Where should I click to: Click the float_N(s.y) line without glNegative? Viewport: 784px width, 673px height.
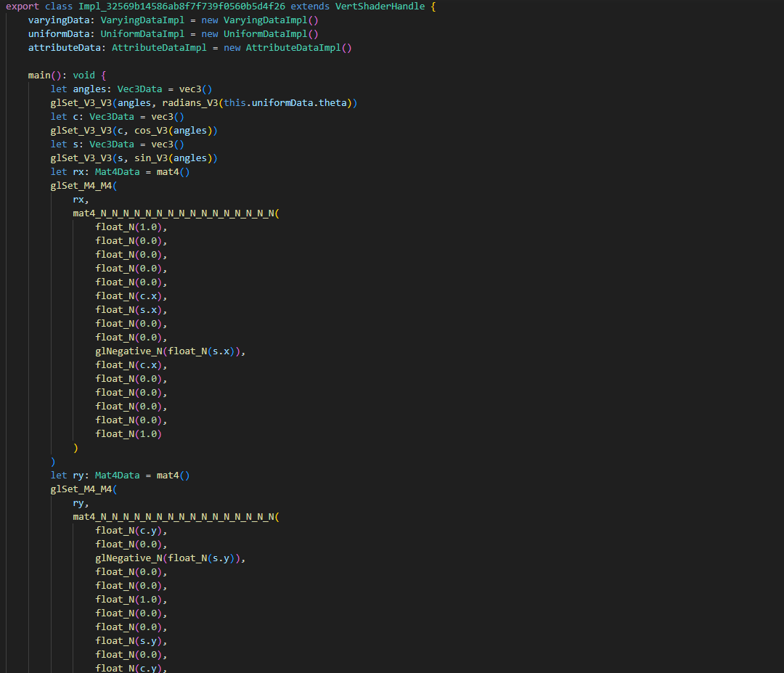tap(131, 640)
